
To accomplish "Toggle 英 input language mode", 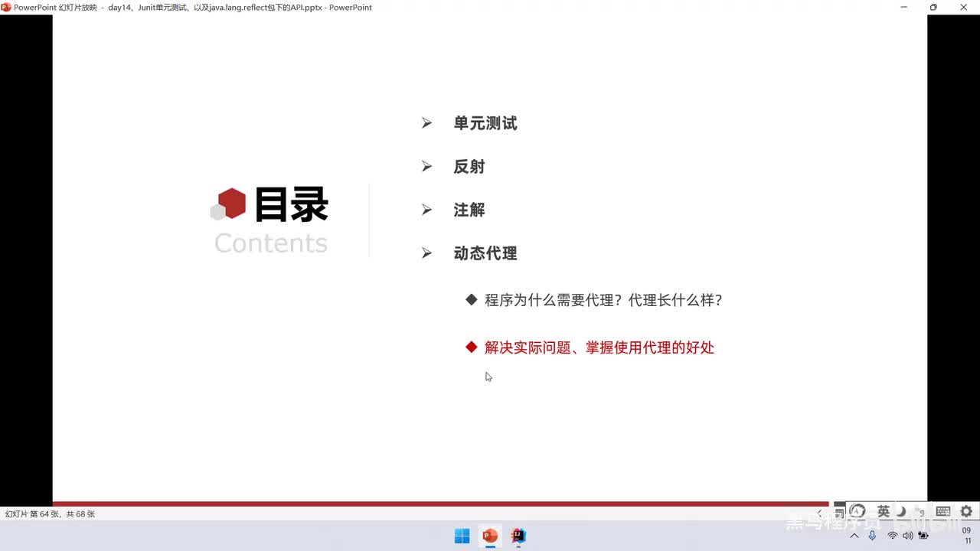I will (884, 511).
